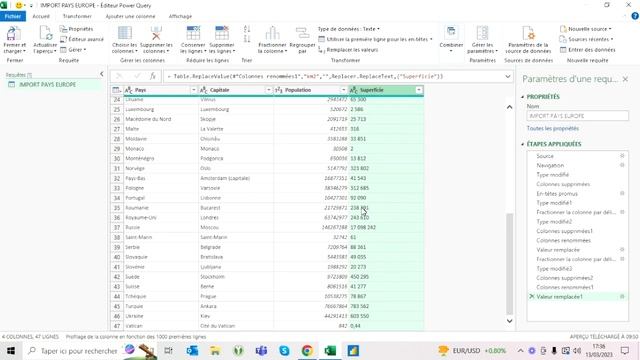This screenshot has height=360, width=640.
Task: Open the Type de données : Texte dropdown
Action: (x=349, y=29)
